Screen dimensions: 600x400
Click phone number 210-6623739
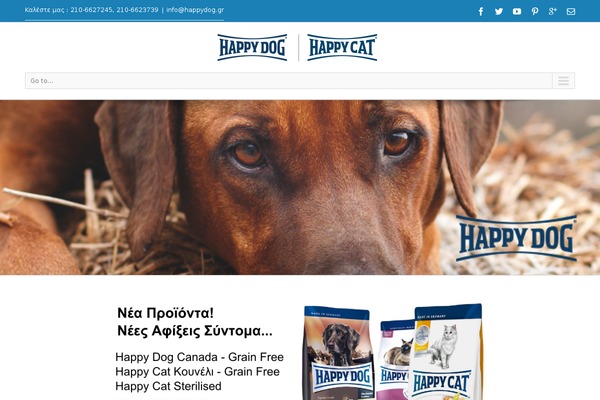pos(137,10)
